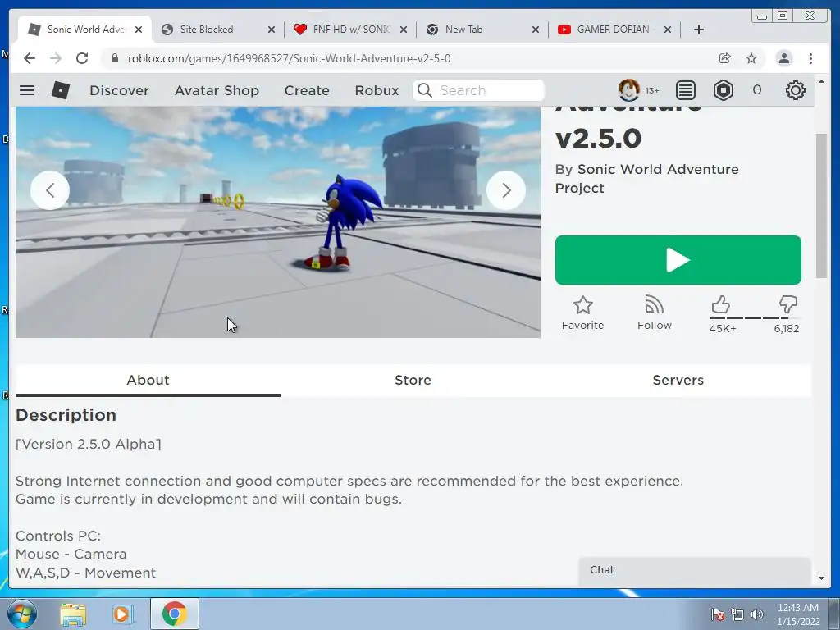Screen dimensions: 840x630
Task: Click the address bar URL
Action: point(289,58)
